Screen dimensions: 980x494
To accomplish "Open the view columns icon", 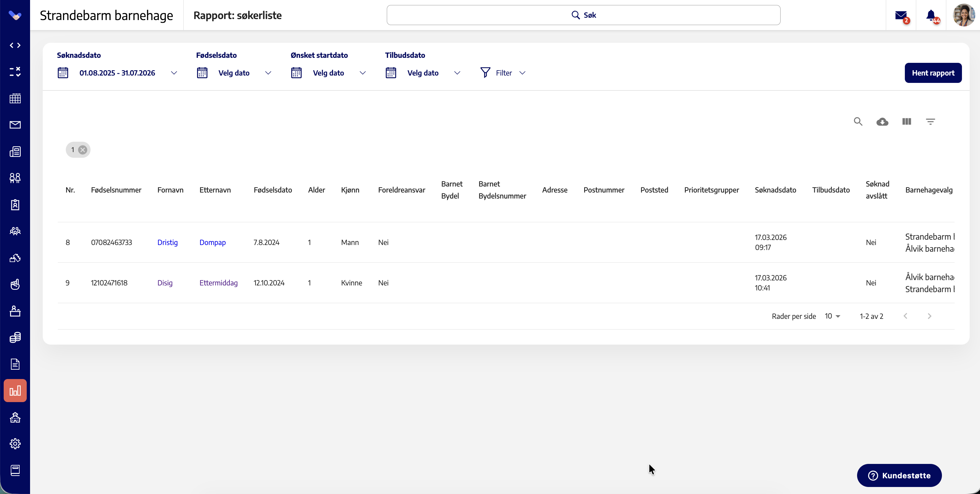I will 907,121.
